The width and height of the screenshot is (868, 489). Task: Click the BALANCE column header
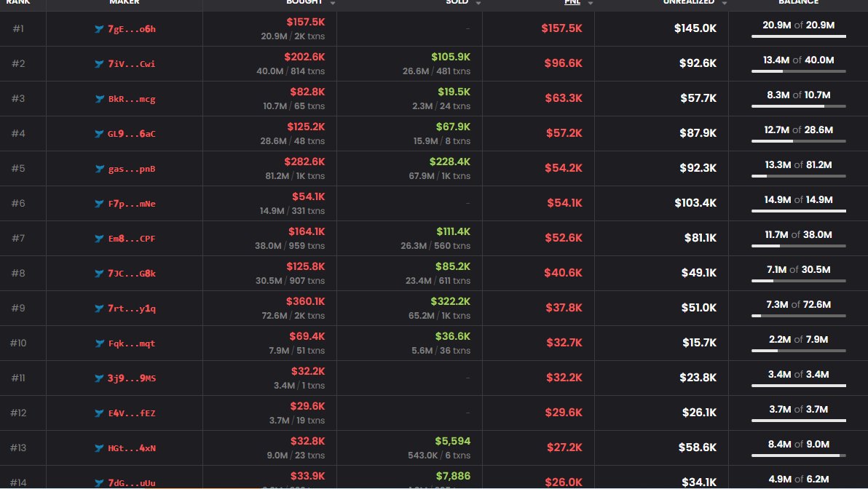point(798,3)
